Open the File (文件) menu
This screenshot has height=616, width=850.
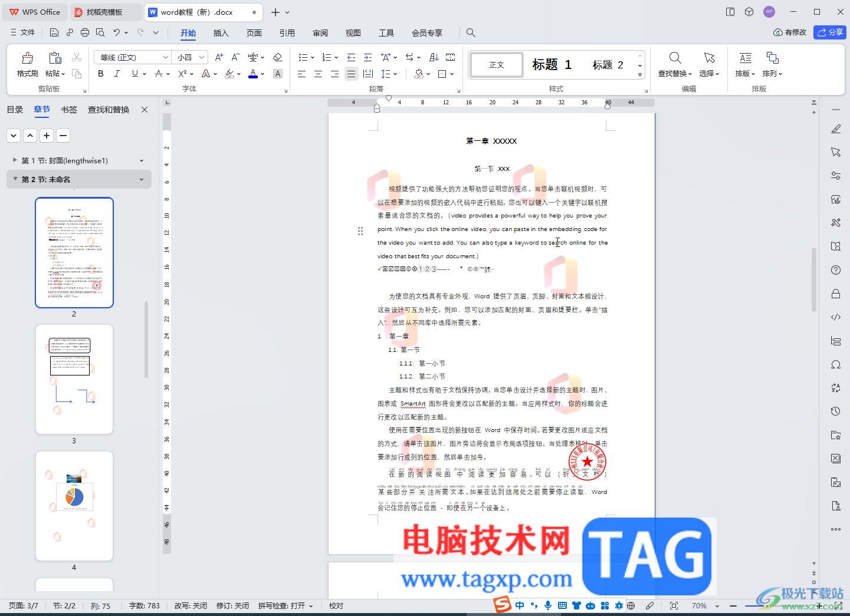[23, 32]
